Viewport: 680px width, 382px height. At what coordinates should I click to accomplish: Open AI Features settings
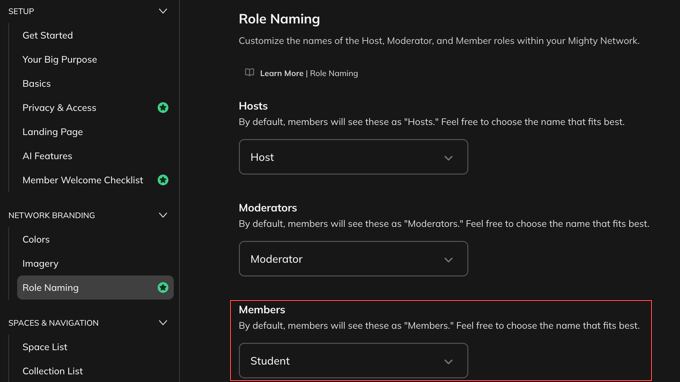pyautogui.click(x=47, y=156)
